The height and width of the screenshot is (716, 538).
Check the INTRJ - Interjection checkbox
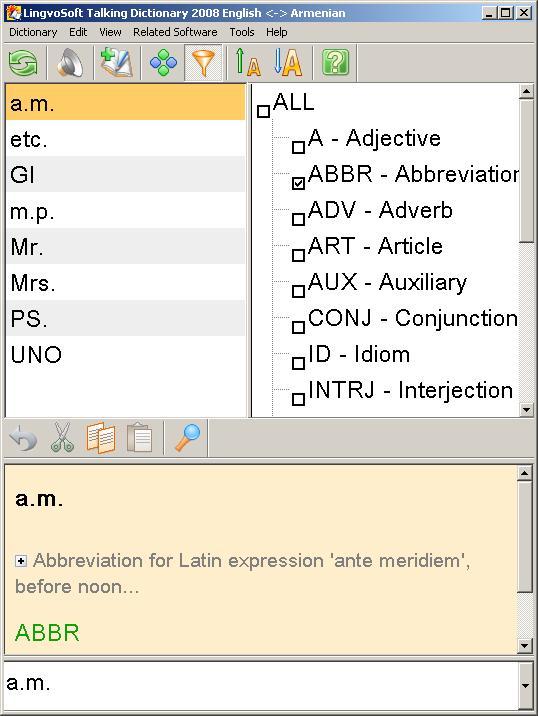[298, 399]
